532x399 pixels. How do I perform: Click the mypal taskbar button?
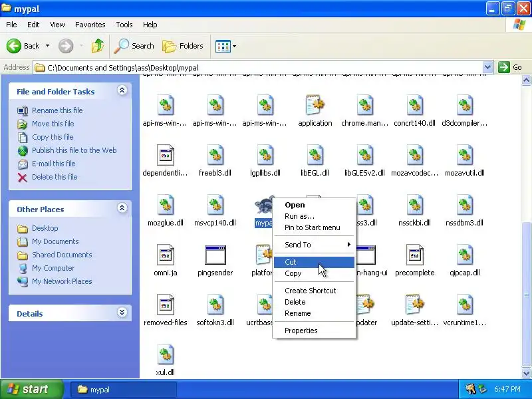(124, 390)
